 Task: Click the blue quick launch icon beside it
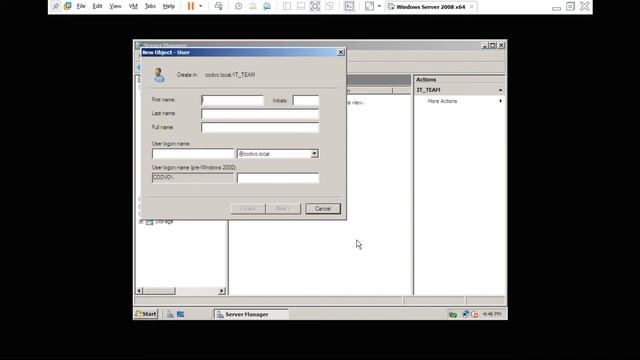coord(180,314)
